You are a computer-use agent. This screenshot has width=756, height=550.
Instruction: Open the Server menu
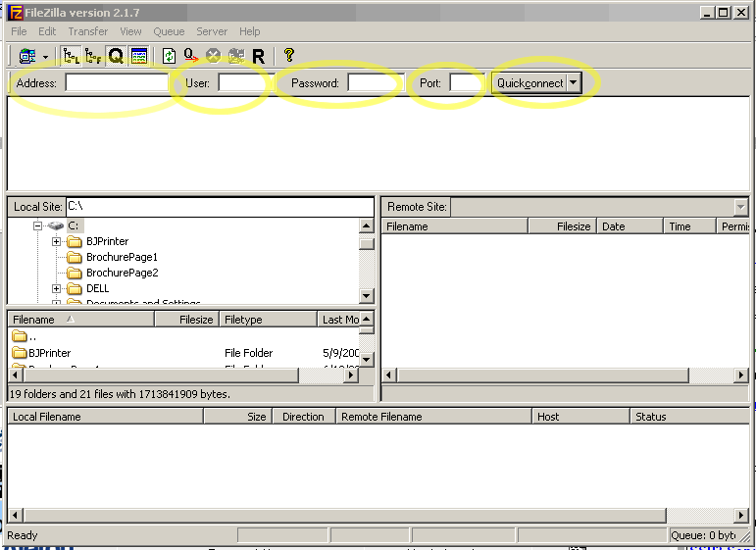pos(212,31)
